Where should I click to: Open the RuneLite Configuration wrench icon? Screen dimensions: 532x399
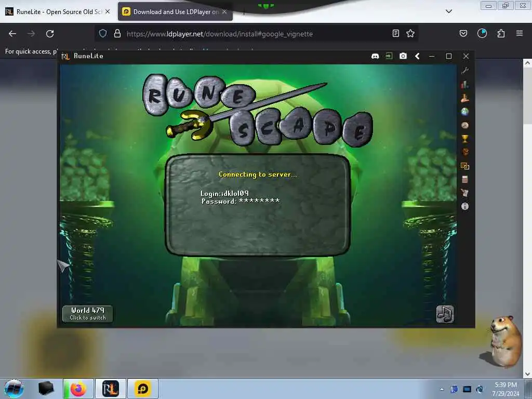coord(465,71)
